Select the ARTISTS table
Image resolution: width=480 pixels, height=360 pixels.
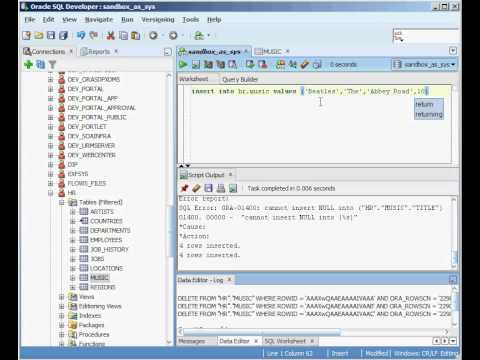[102, 212]
